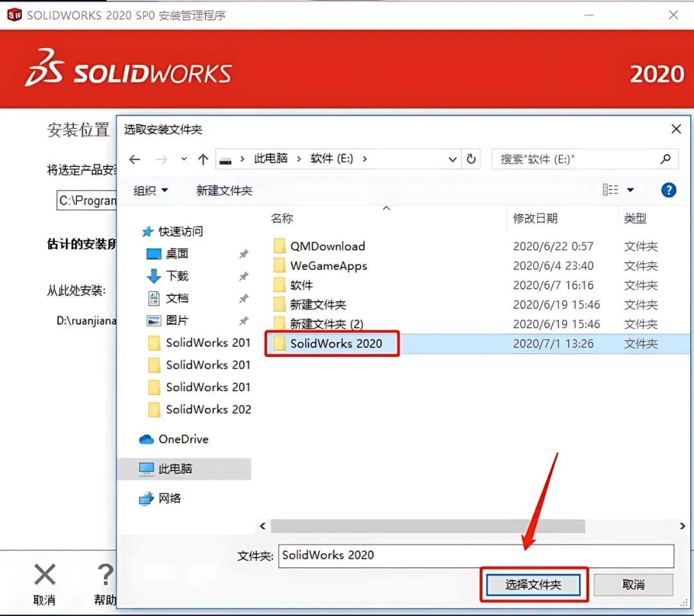Go up one folder level arrow

click(203, 159)
